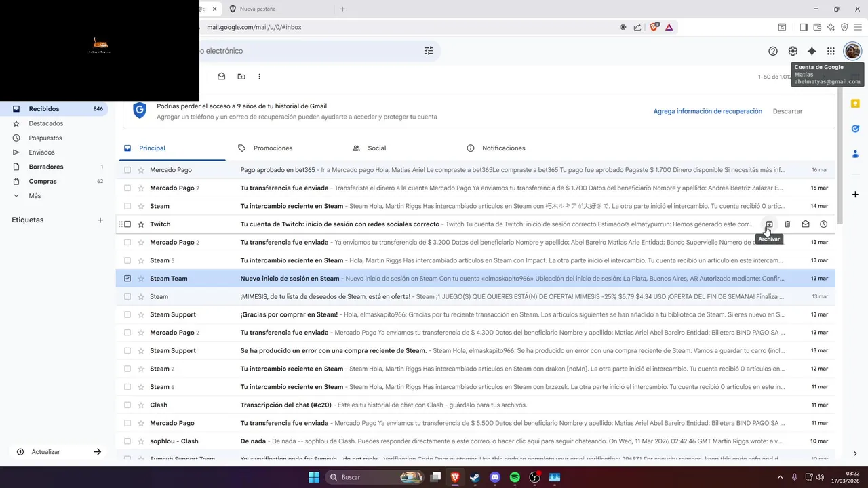Image resolution: width=868 pixels, height=488 pixels.
Task: Open Brave main hamburger menu
Action: pos(858,27)
